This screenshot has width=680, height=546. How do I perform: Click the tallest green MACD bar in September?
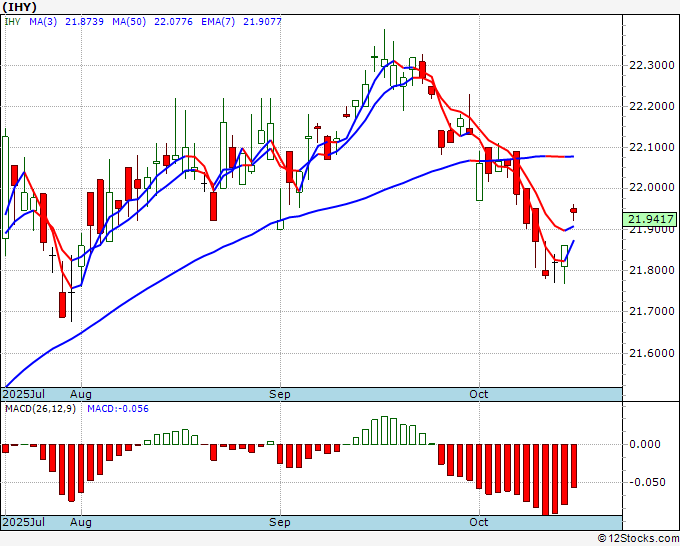pos(384,430)
